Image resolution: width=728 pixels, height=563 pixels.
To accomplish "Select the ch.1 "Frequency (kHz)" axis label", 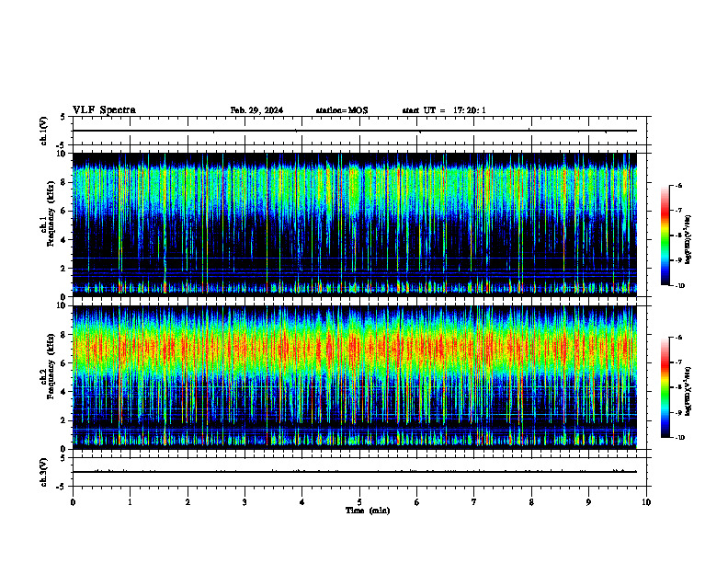I will [50, 213].
